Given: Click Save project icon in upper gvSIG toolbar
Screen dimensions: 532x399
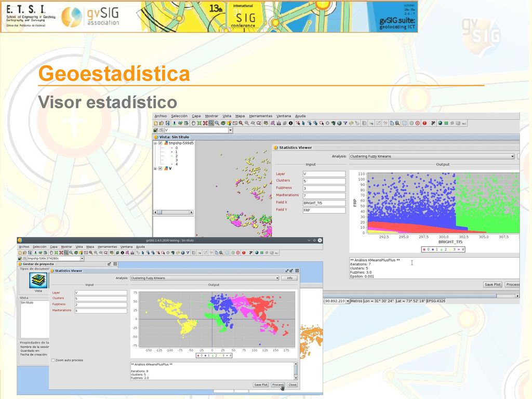Looking at the screenshot, I should point(168,123).
